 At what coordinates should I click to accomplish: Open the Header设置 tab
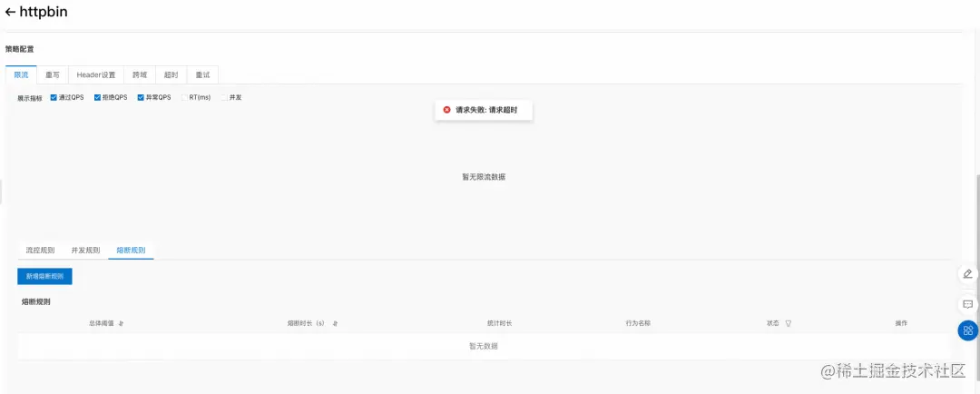(x=96, y=74)
